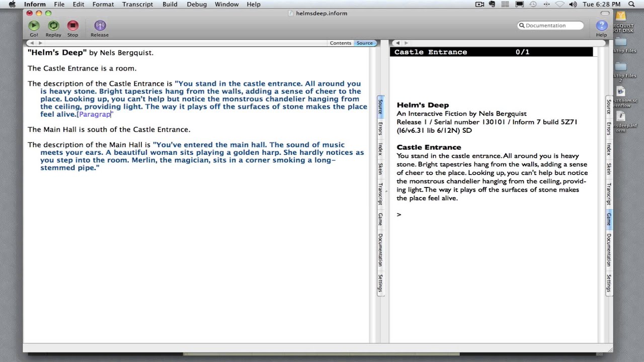Open the Inform application menu
644x362 pixels.
tap(35, 4)
